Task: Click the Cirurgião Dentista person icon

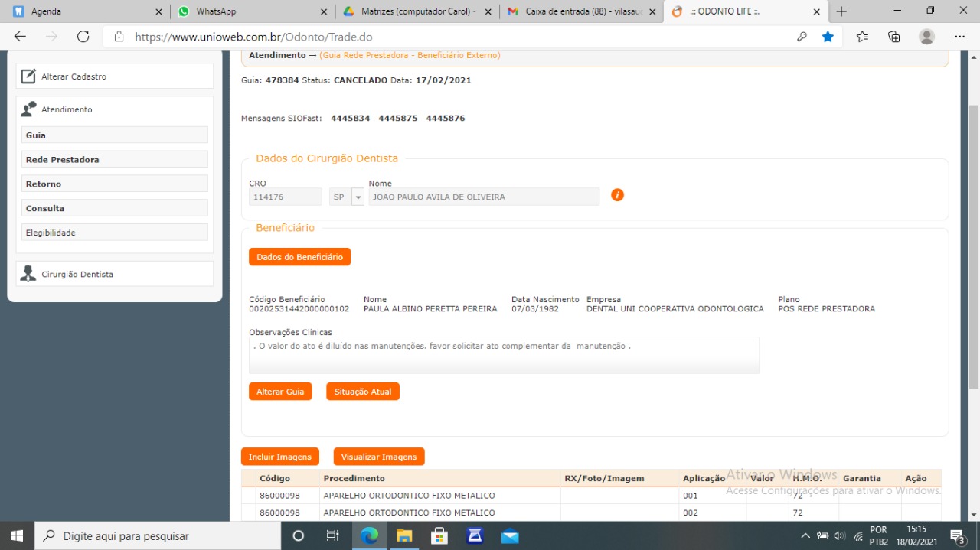Action: [x=28, y=274]
